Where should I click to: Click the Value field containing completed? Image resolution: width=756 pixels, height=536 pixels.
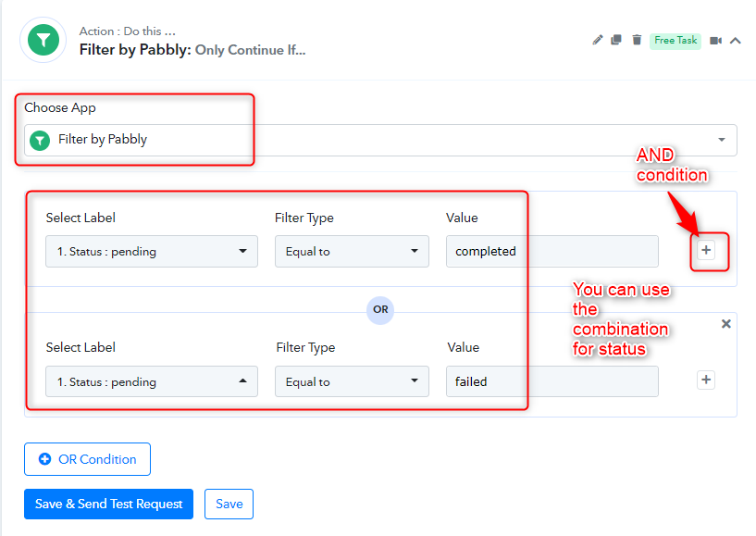[552, 252]
